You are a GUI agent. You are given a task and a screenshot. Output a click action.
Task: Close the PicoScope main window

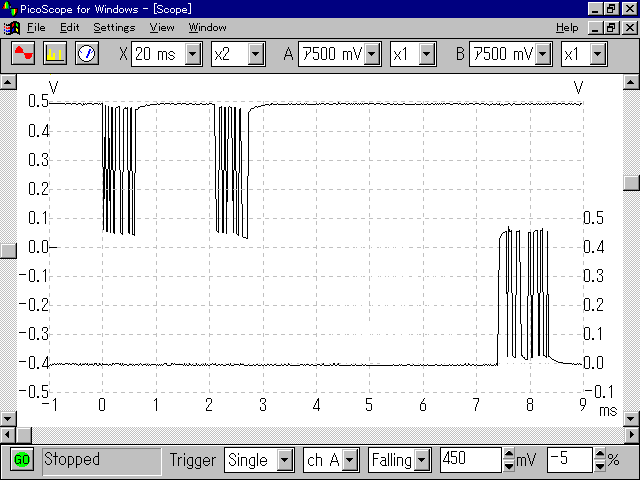point(630,9)
